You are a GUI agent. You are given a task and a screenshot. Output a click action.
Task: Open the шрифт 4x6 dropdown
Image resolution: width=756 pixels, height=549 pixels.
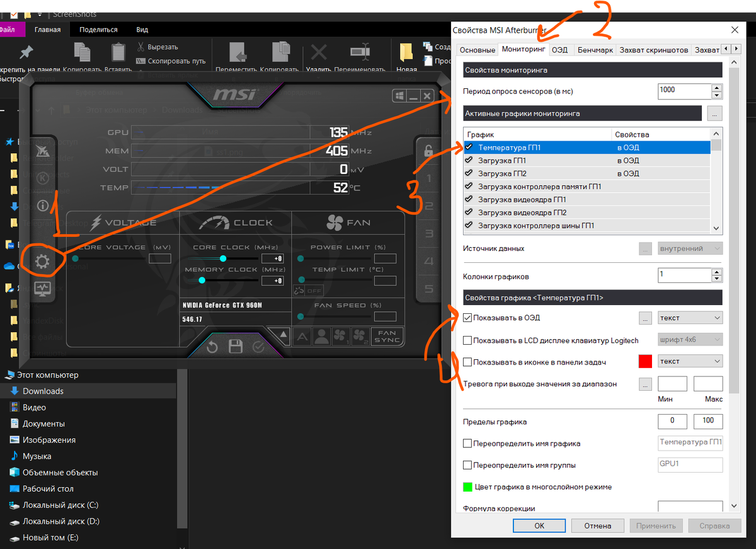click(690, 340)
